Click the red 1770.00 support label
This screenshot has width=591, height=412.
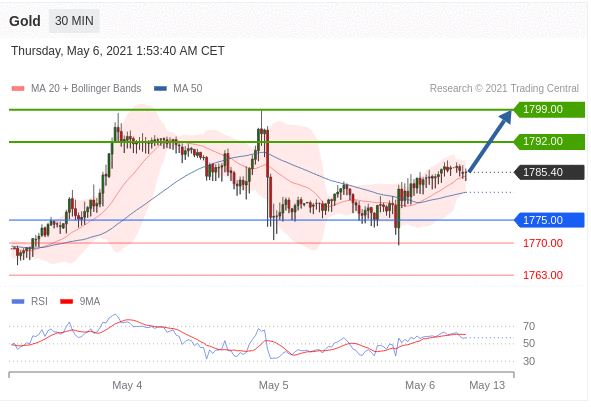[543, 243]
